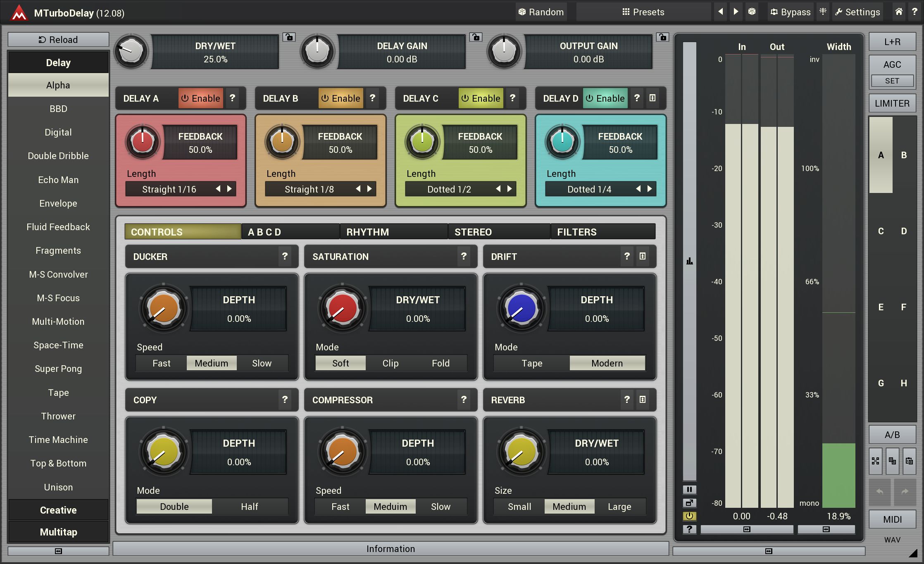Viewport: 924px width, 564px height.
Task: Go to previous preset arrow
Action: pos(720,12)
